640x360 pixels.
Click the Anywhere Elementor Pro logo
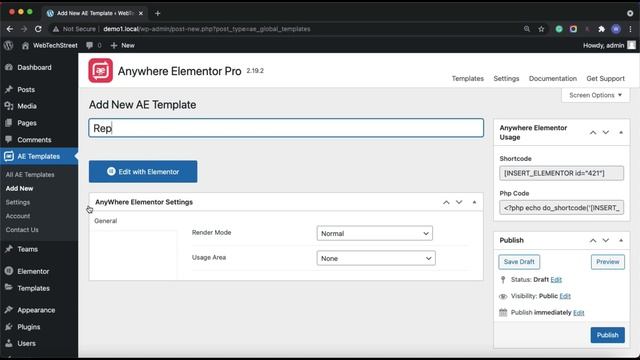[x=100, y=71]
